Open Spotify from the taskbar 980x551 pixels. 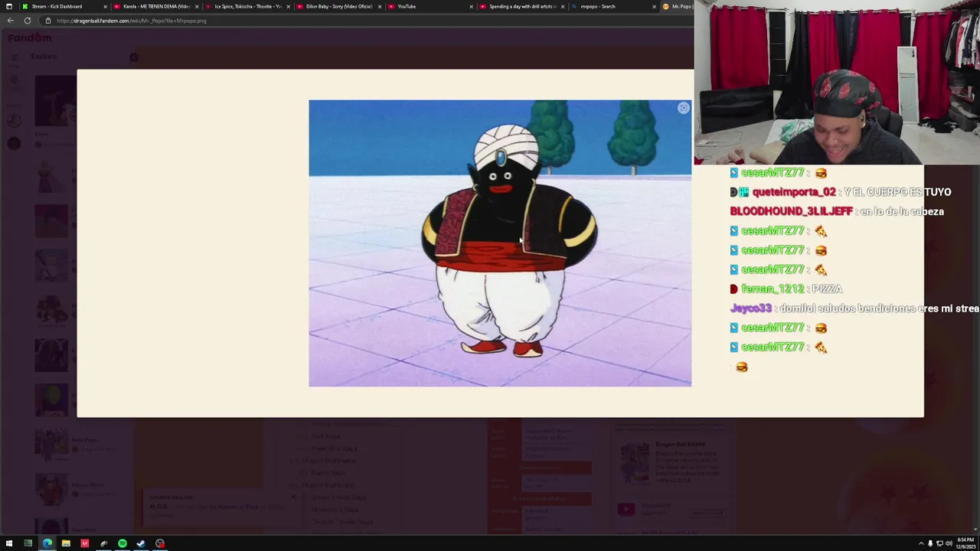coord(122,543)
